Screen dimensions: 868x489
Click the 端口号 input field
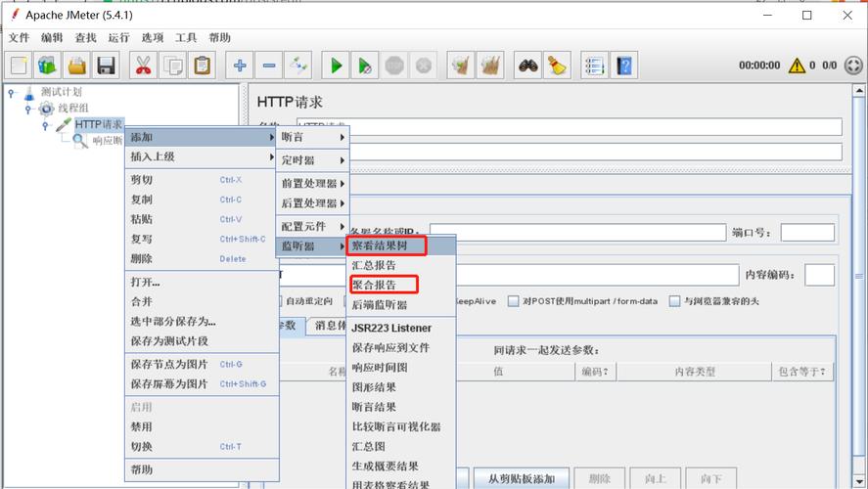(807, 233)
